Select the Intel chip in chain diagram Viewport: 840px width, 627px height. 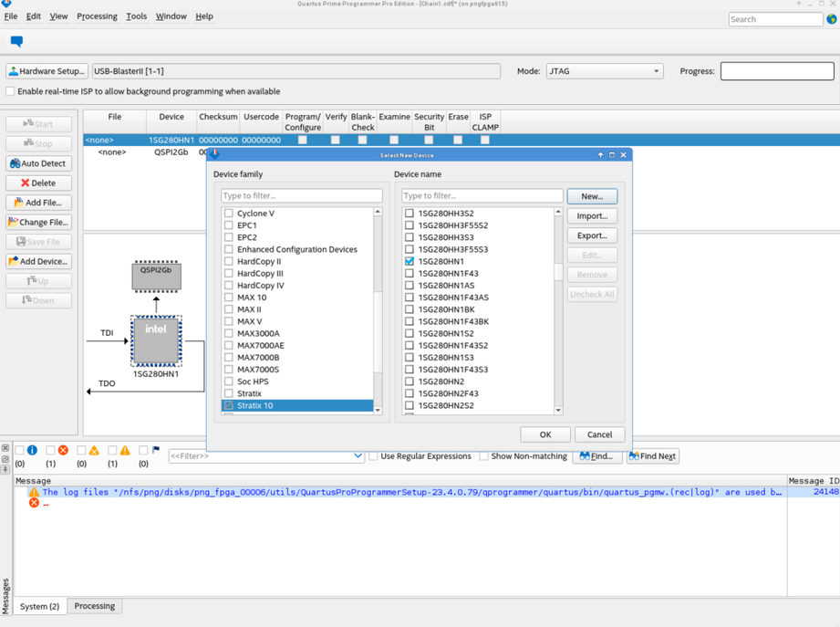[x=156, y=340]
